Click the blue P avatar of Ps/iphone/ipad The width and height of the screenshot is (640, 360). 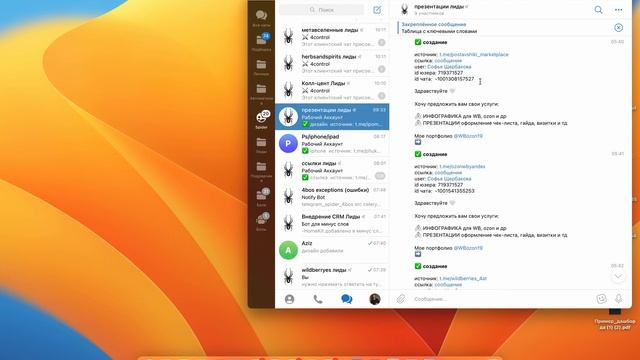288,144
